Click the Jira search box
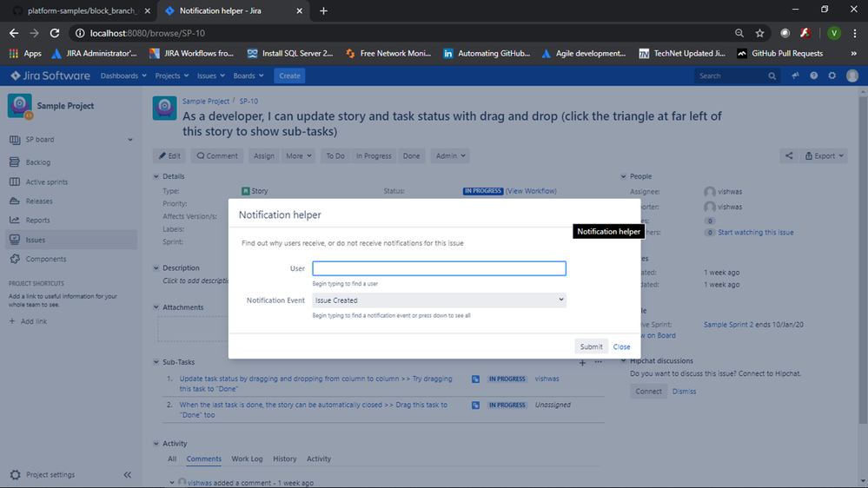 point(737,76)
